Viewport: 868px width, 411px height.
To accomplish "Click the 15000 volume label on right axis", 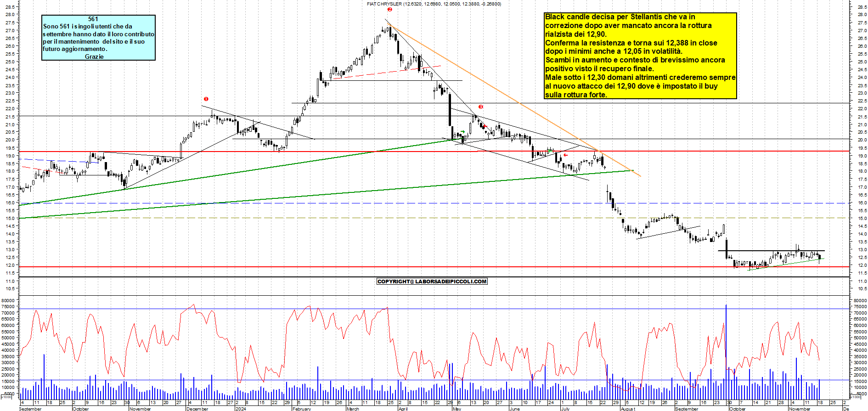I will pos(859,381).
